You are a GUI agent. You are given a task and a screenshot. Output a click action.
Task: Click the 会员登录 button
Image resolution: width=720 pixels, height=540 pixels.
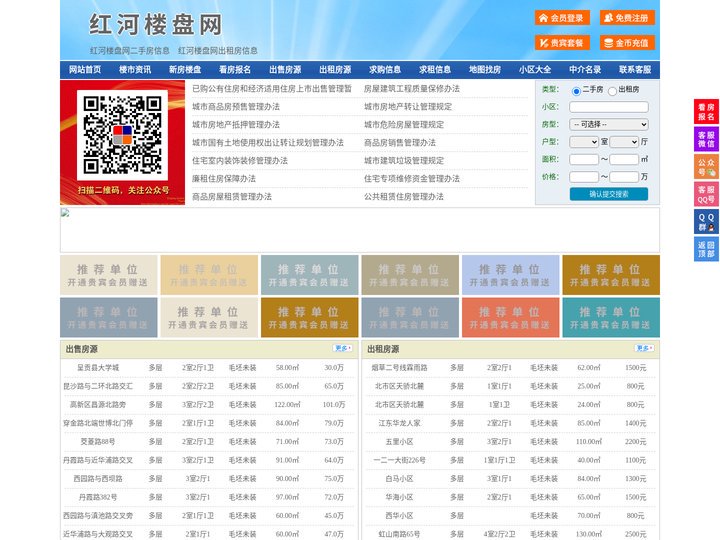pos(562,18)
